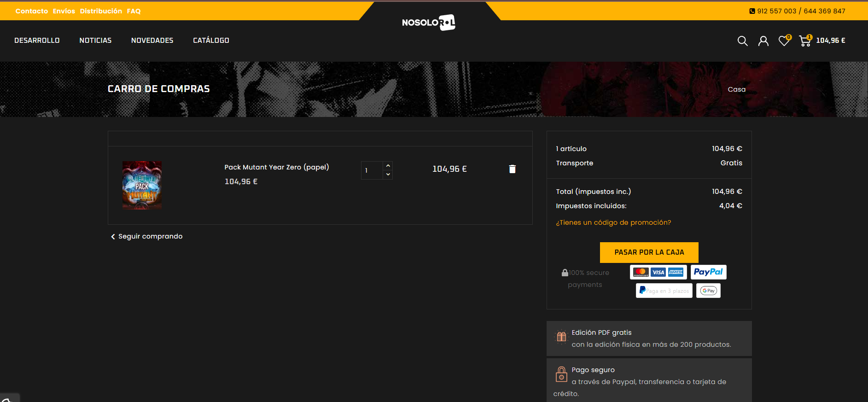The width and height of the screenshot is (868, 402).
Task: Open the Pack Mutant product thumbnail
Action: click(x=142, y=185)
